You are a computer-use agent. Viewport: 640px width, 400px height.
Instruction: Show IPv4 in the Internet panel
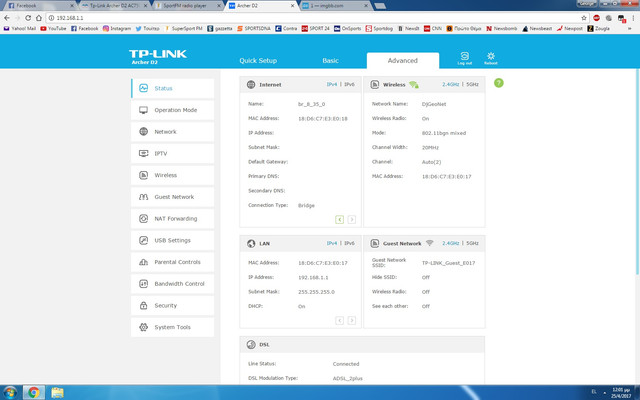(x=332, y=84)
